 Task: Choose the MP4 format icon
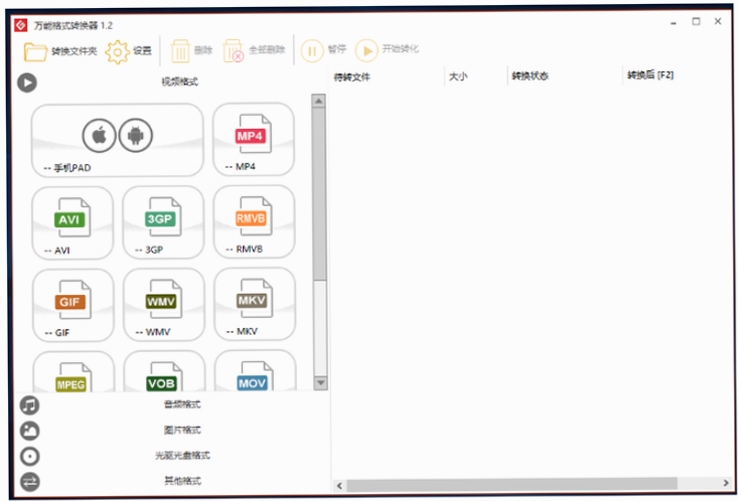(254, 134)
